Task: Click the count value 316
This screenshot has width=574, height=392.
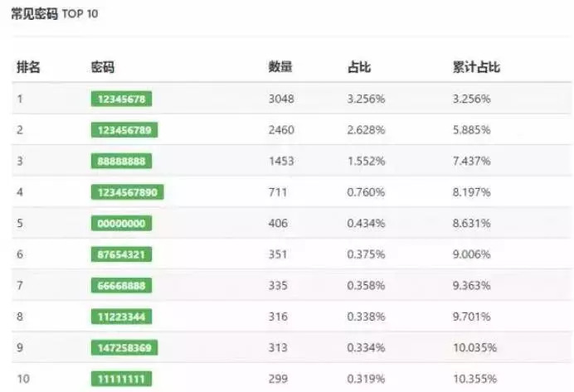Action: pos(278,317)
